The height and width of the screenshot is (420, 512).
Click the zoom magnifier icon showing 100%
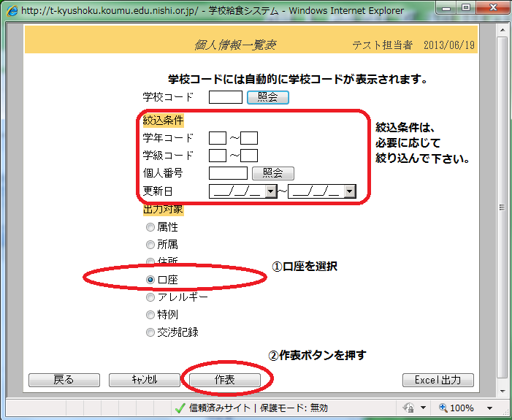[443, 408]
